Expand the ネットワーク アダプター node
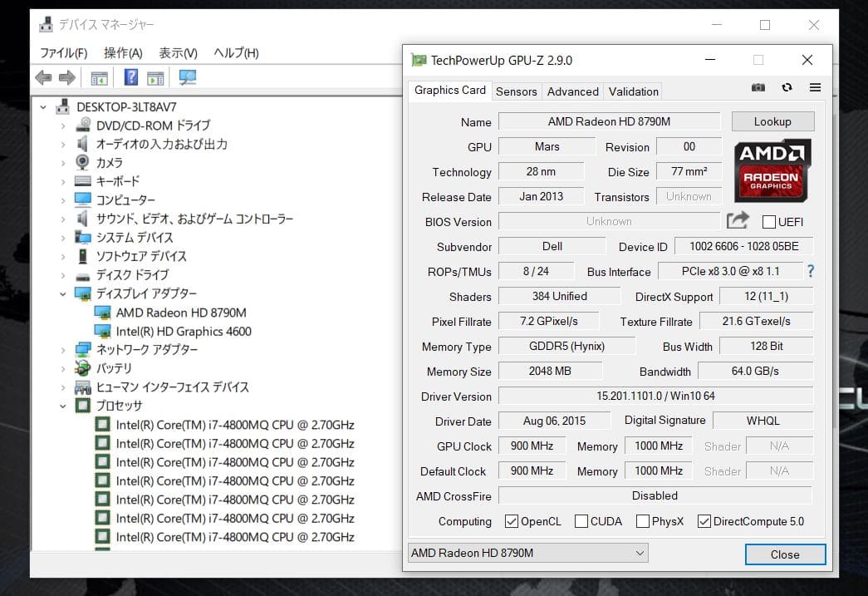Image resolution: width=868 pixels, height=596 pixels. tap(63, 349)
